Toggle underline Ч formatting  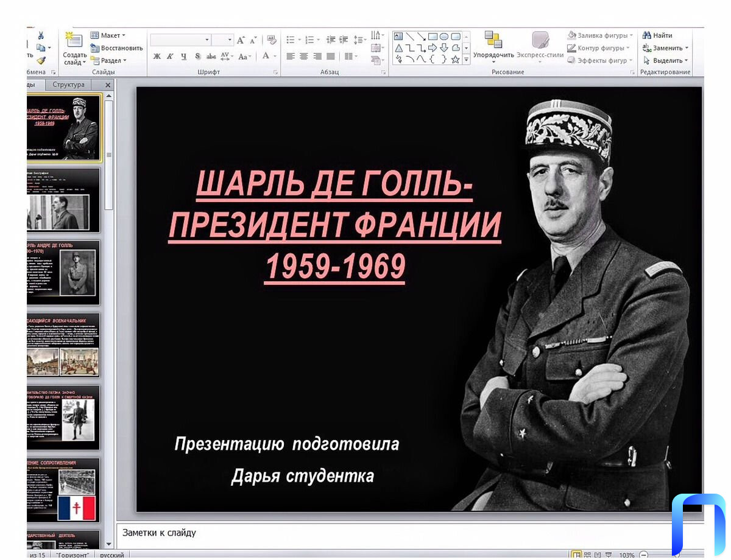(x=183, y=57)
